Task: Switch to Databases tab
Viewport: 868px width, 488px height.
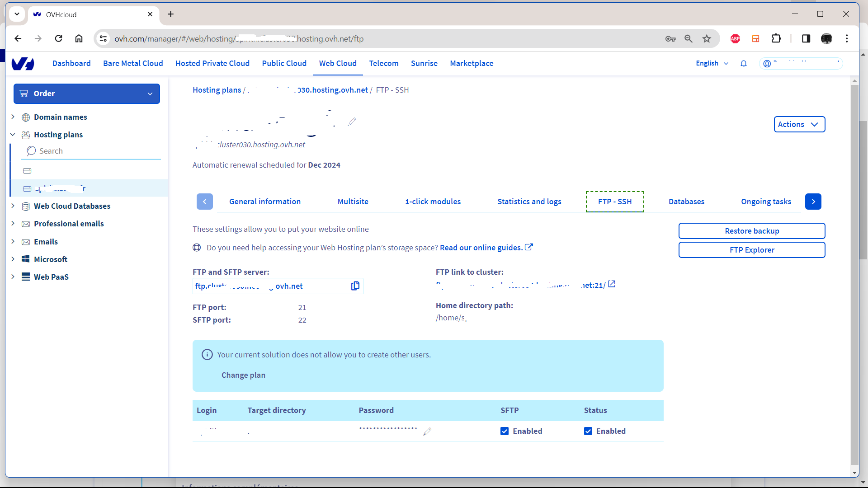Action: pos(686,202)
